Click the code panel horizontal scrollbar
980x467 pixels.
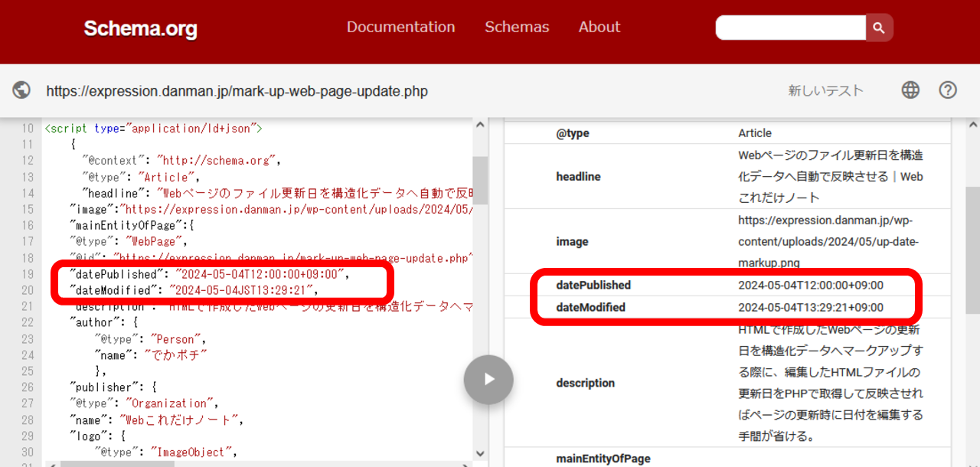(x=117, y=463)
